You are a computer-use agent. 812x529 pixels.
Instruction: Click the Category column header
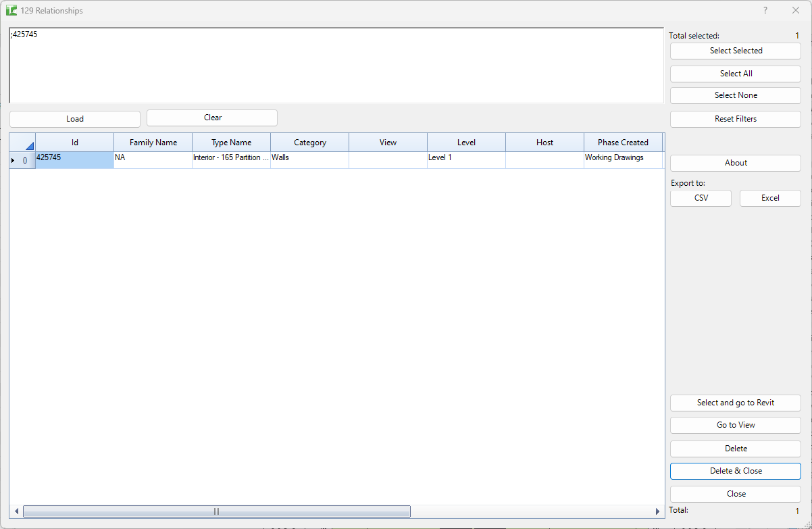pos(310,143)
